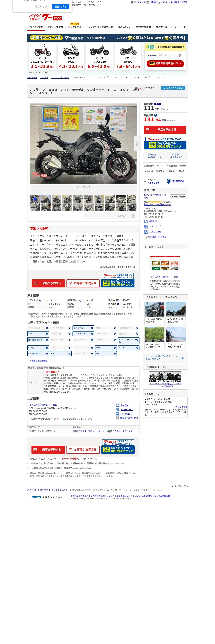Open the バイクを探す nav tab
215x644 pixels.
point(36,27)
